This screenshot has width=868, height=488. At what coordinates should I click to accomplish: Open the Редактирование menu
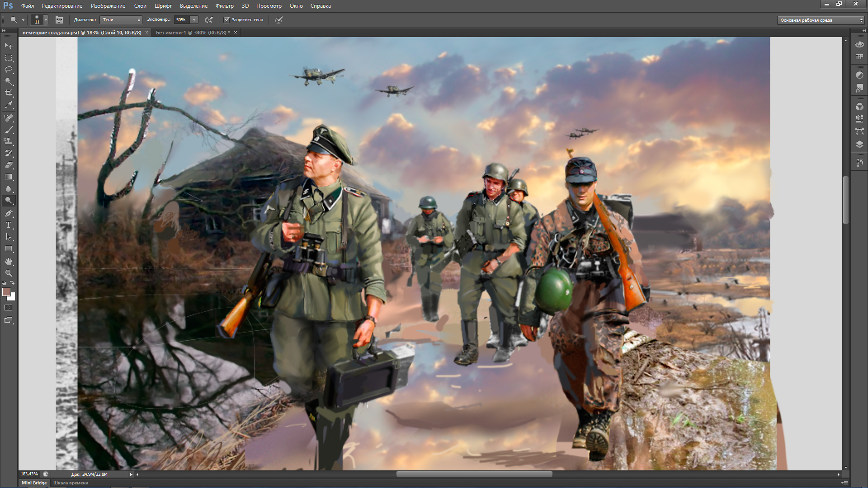pyautogui.click(x=62, y=6)
